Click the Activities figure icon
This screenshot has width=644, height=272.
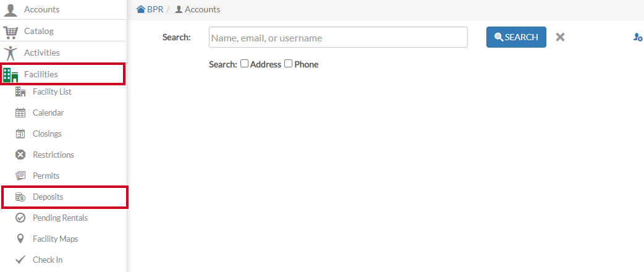tap(11, 53)
